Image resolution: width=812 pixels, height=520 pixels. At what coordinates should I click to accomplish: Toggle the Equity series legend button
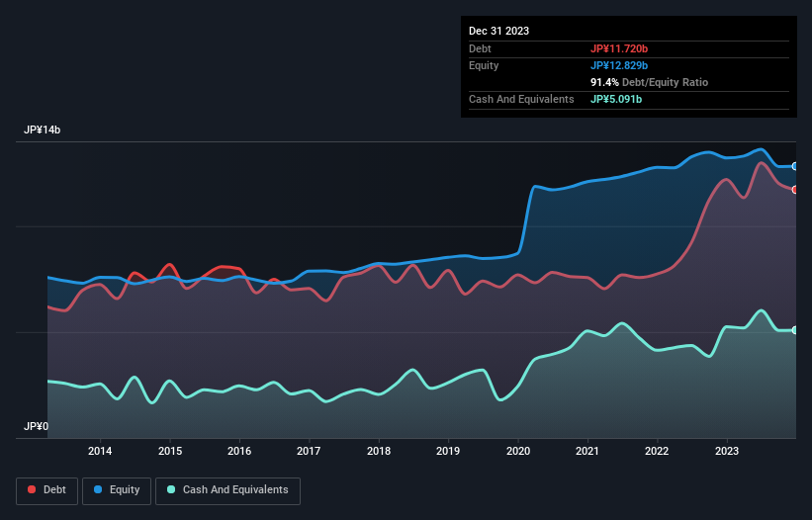click(x=117, y=490)
